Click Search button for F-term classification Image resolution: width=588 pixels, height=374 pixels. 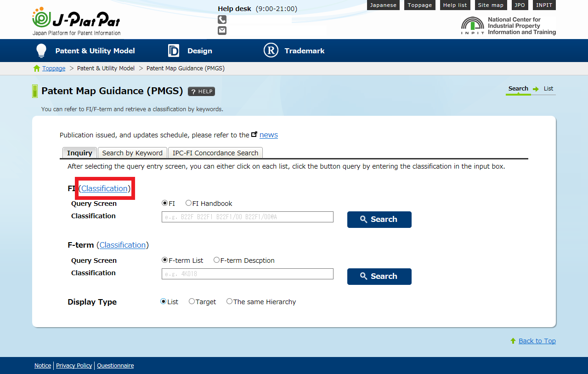click(x=379, y=276)
